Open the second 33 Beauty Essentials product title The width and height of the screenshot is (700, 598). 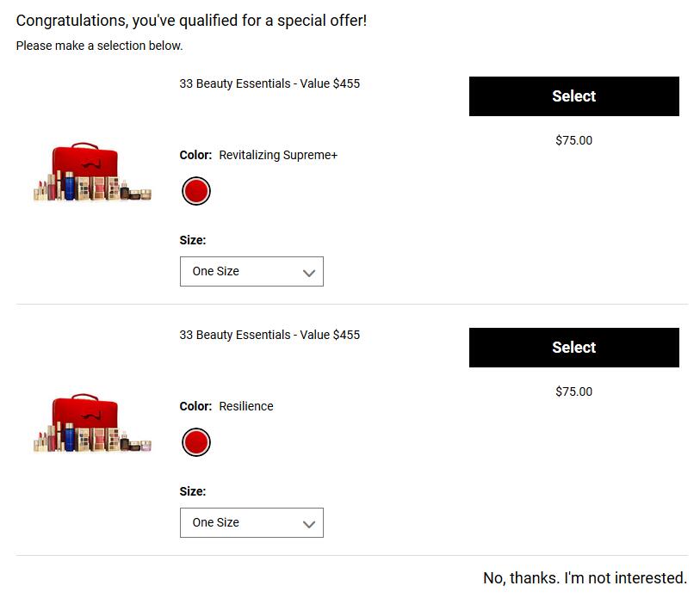(x=269, y=336)
